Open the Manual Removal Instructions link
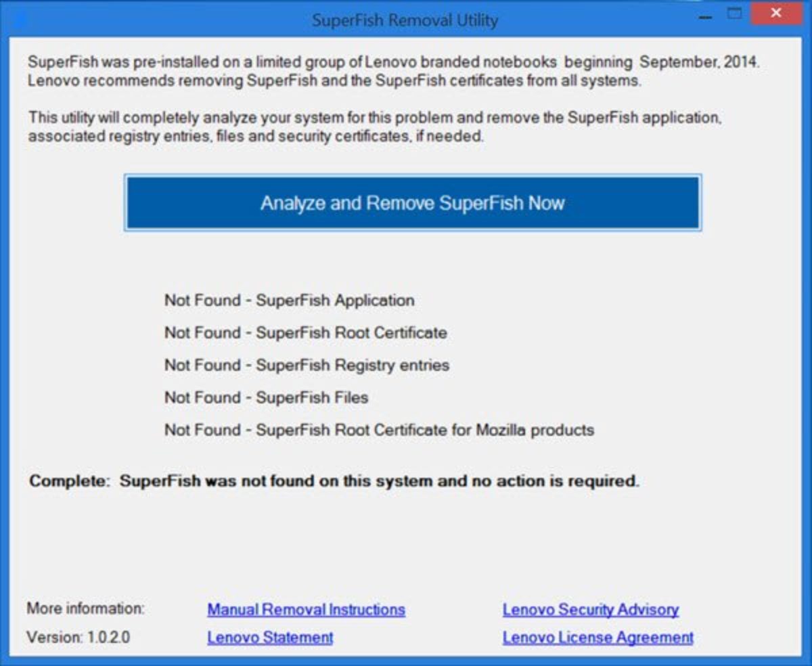The image size is (812, 666). (x=306, y=610)
